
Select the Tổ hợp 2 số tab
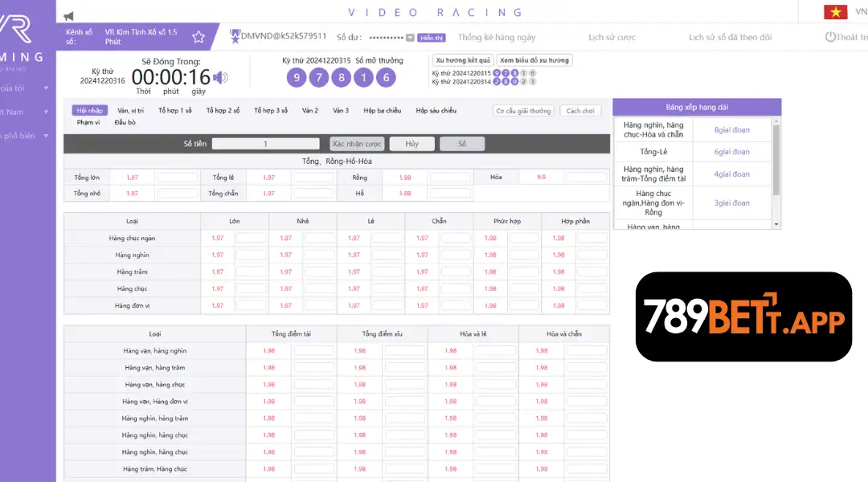pyautogui.click(x=223, y=111)
